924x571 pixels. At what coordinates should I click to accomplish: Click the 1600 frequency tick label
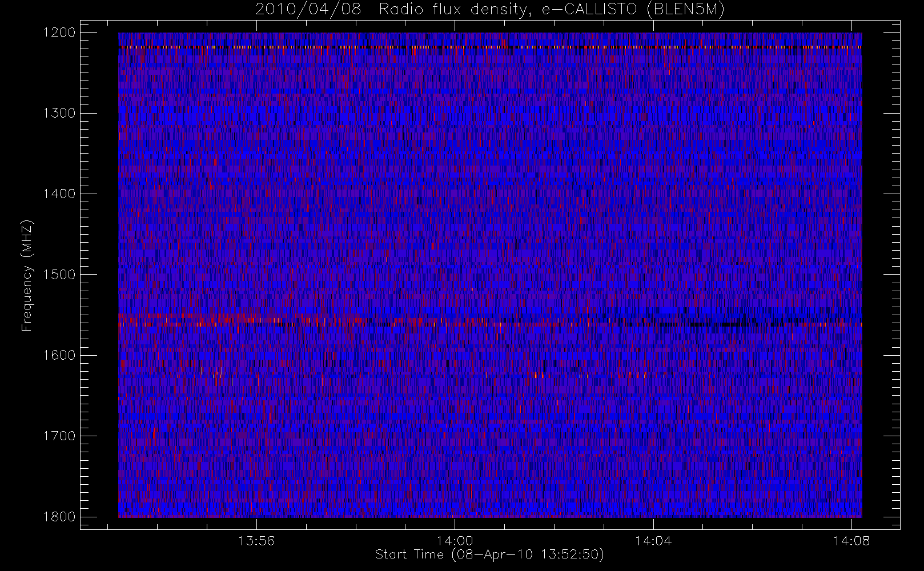click(59, 355)
